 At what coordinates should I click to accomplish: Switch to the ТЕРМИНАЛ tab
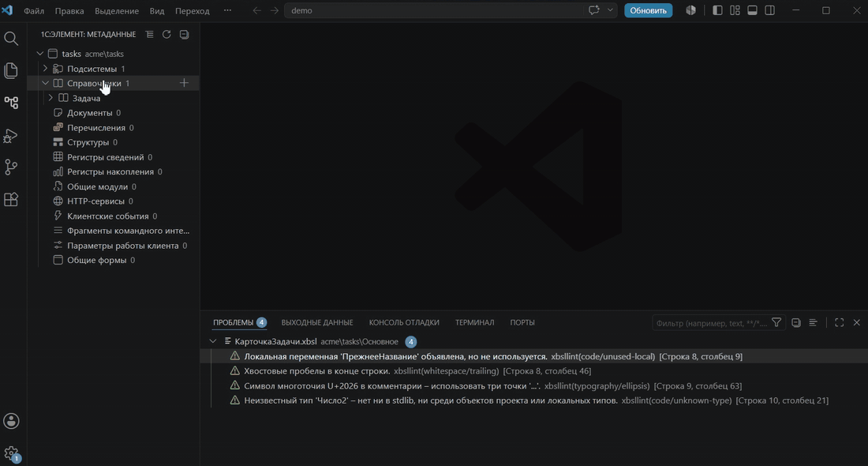coord(474,322)
